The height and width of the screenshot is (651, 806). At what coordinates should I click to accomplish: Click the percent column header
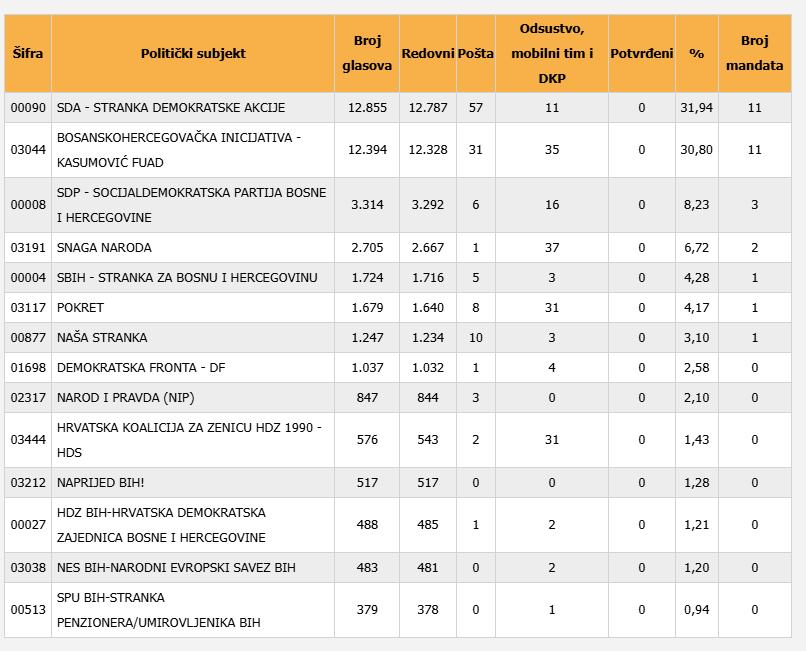point(696,54)
